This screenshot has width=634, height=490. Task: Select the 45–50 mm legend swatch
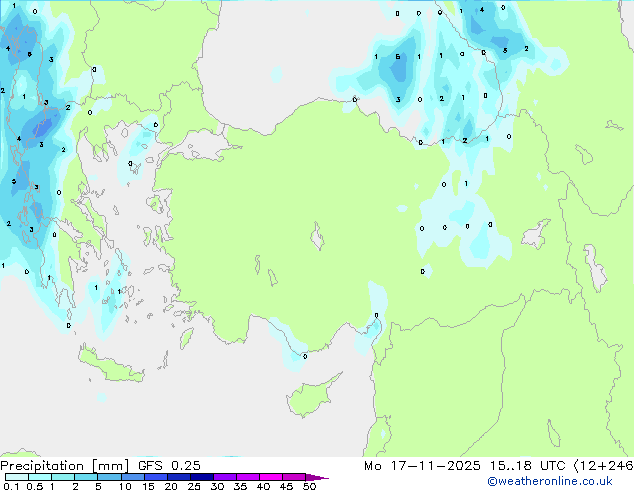(x=294, y=477)
